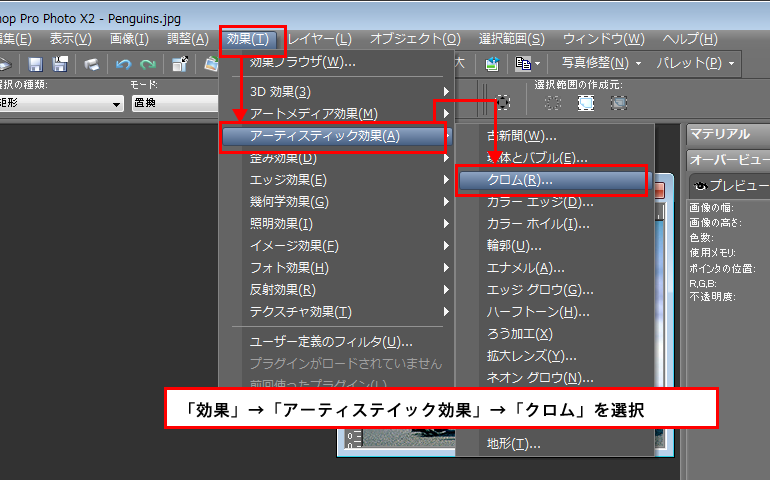Click the Print icon in toolbar
This screenshot has width=770, height=480.
coord(91,64)
